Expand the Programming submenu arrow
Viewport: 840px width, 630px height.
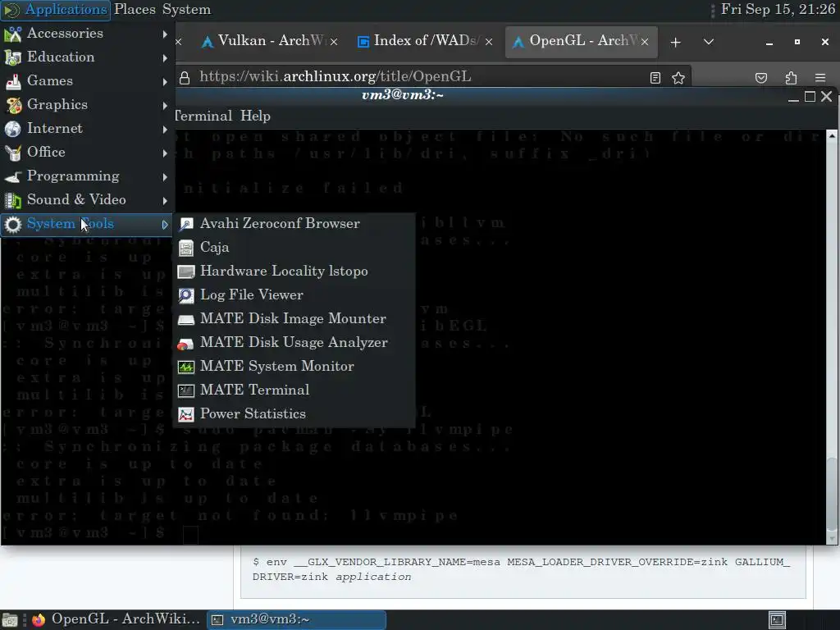pos(165,177)
